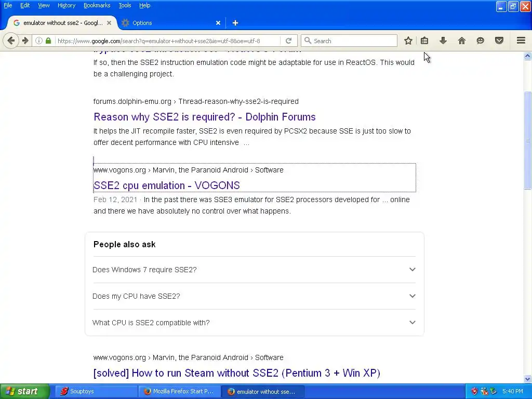Click the green padlock security icon

pos(48,41)
